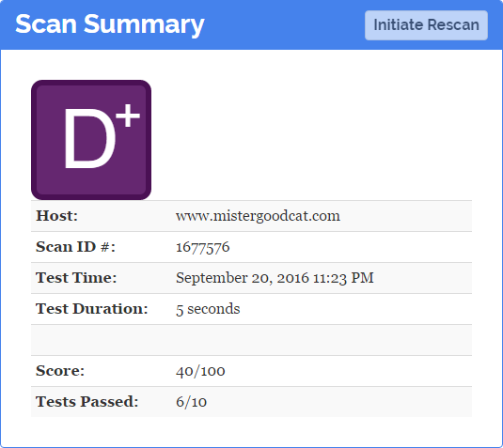503x448 pixels.
Task: Click the Scan Summary heading
Action: [110, 24]
